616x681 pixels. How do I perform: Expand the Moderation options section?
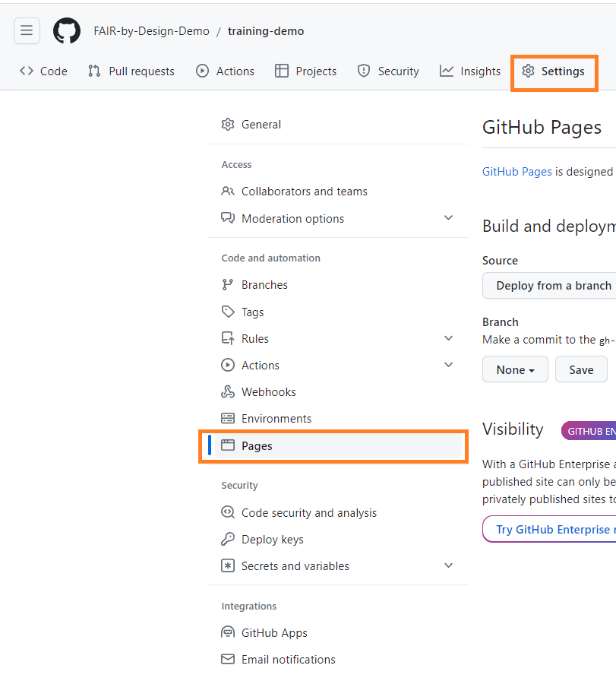(x=448, y=217)
